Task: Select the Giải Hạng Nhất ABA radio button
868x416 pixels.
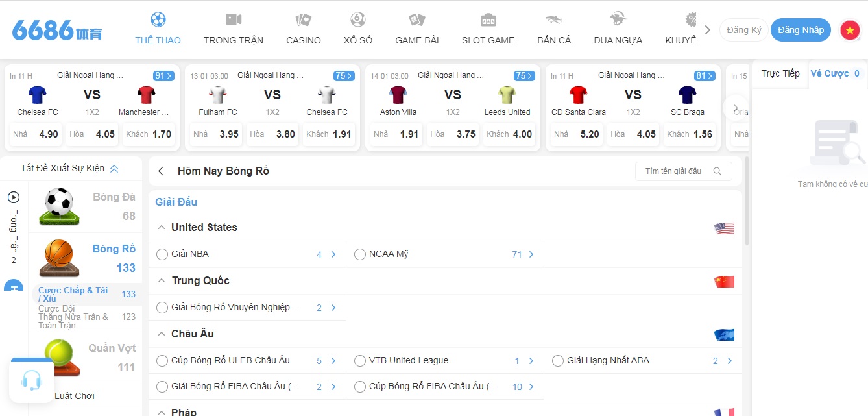Action: click(x=558, y=361)
